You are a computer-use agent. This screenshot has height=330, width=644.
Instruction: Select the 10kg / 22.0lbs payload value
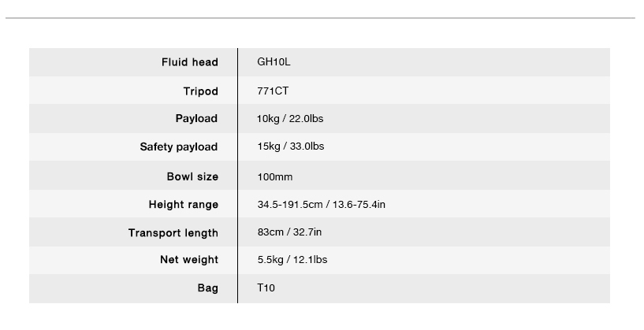290,119
